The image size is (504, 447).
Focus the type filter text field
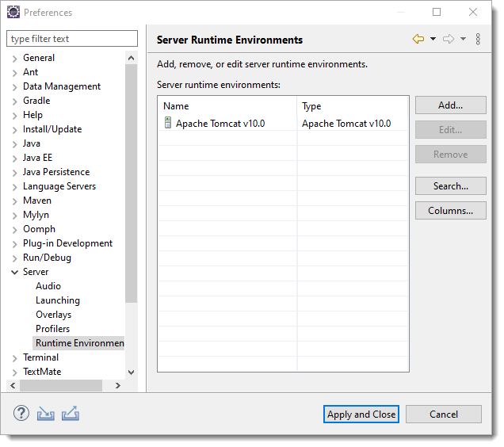[x=72, y=39]
